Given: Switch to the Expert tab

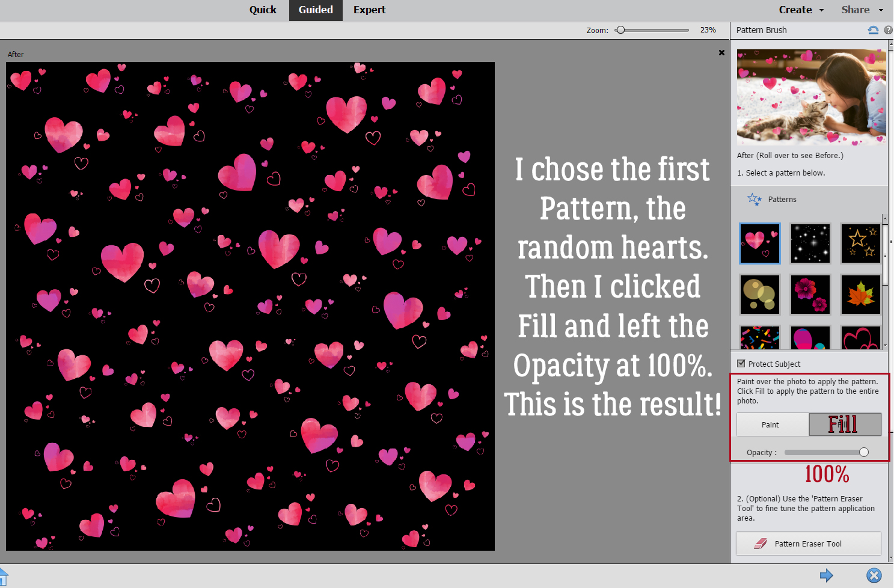Looking at the screenshot, I should coord(369,10).
